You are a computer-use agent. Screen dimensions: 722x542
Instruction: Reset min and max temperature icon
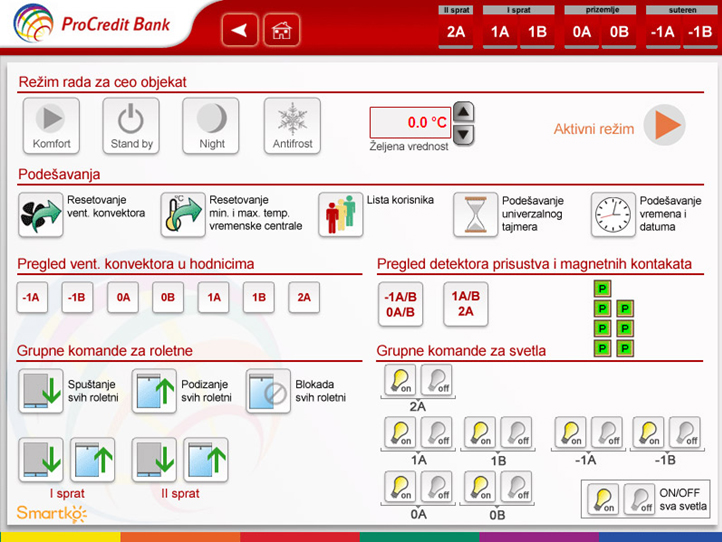[x=183, y=215]
